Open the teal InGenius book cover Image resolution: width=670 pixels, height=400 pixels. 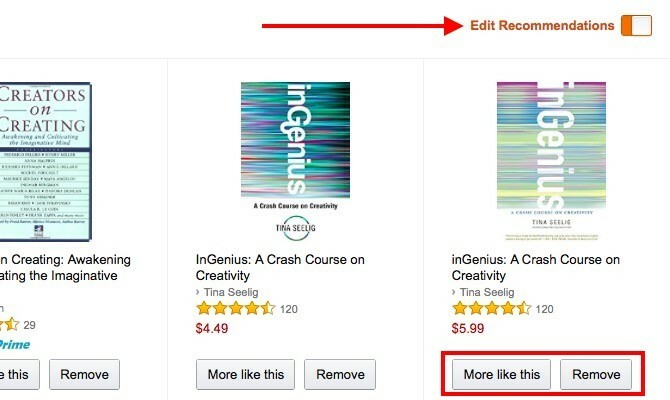click(x=295, y=162)
